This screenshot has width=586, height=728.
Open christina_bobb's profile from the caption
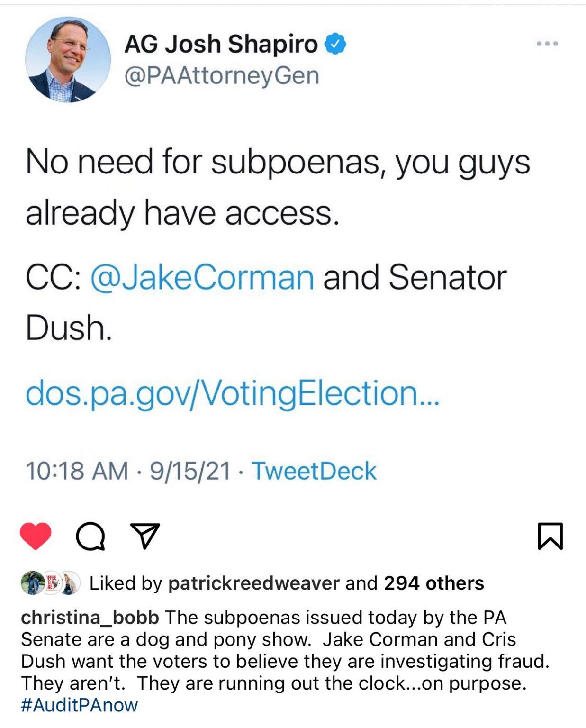90,617
